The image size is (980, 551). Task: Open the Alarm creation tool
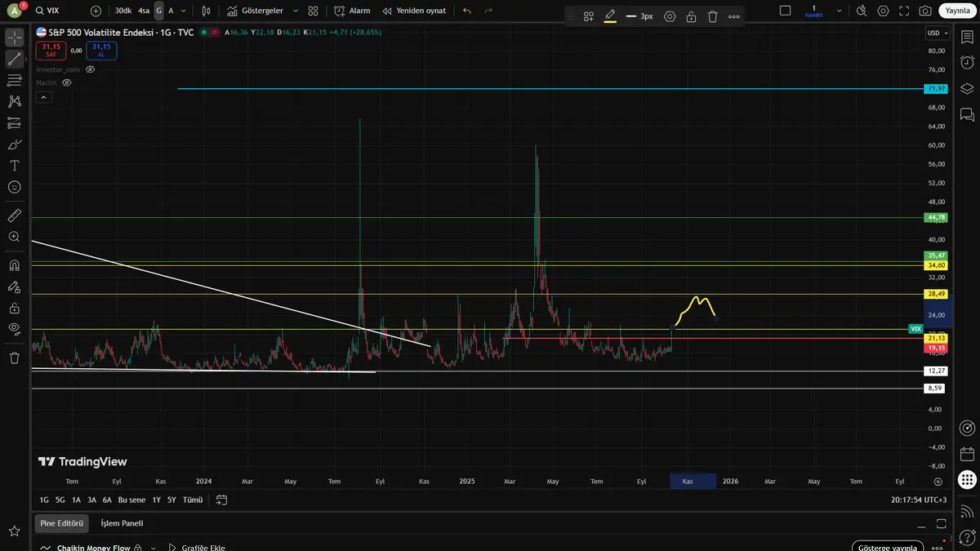[352, 11]
